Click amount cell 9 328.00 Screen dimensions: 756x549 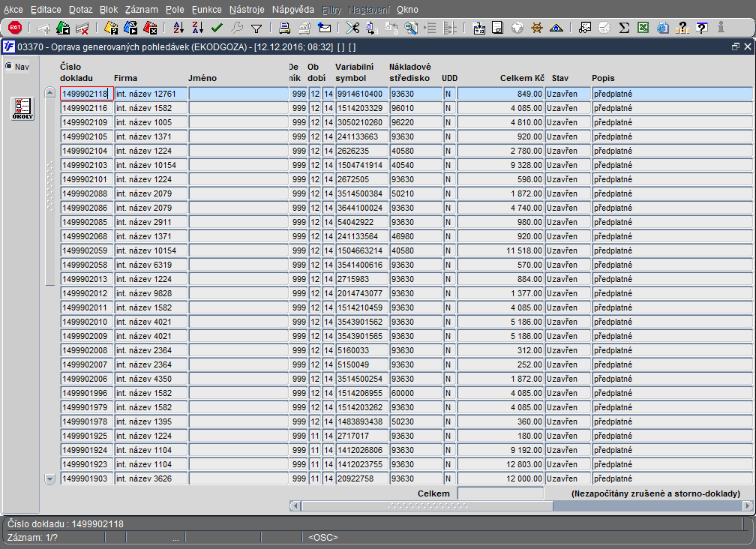500,165
